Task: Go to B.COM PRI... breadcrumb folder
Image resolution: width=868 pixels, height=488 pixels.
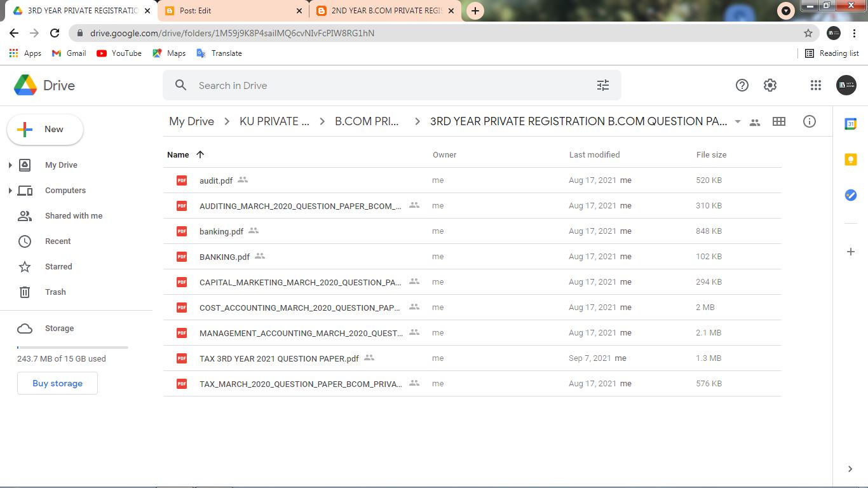Action: pyautogui.click(x=367, y=121)
